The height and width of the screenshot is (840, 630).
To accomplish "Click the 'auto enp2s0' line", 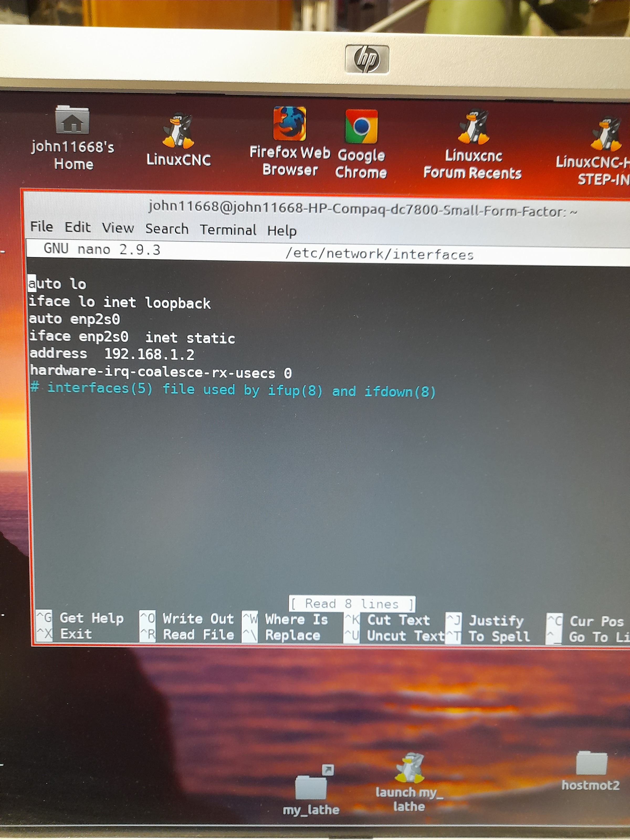I will (75, 319).
